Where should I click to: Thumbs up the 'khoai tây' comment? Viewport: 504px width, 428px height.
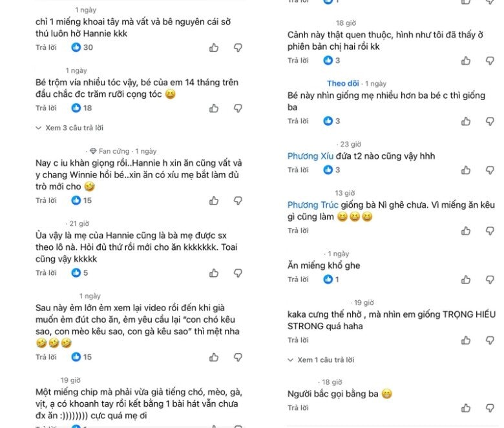[x=214, y=48]
